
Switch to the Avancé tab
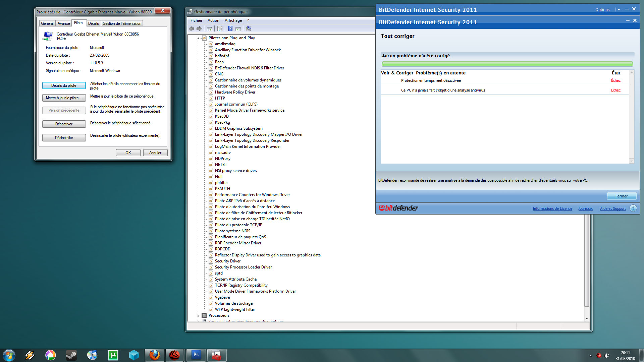pyautogui.click(x=63, y=23)
